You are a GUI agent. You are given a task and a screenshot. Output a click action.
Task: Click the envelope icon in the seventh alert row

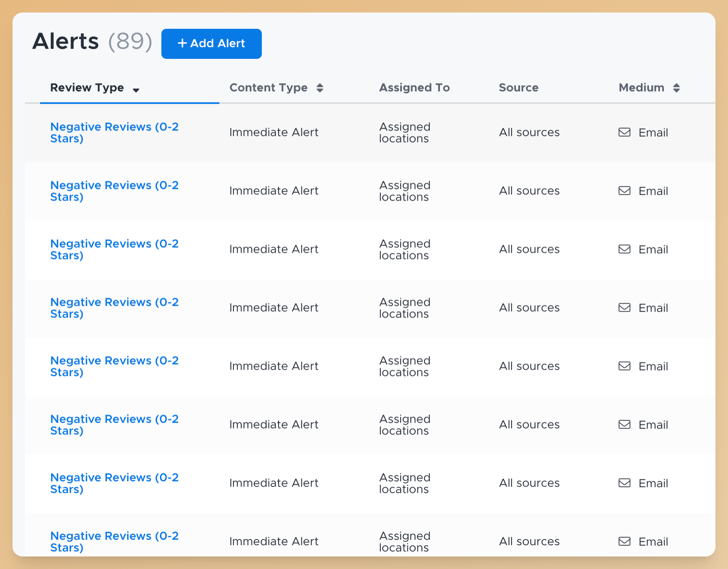[x=624, y=483]
